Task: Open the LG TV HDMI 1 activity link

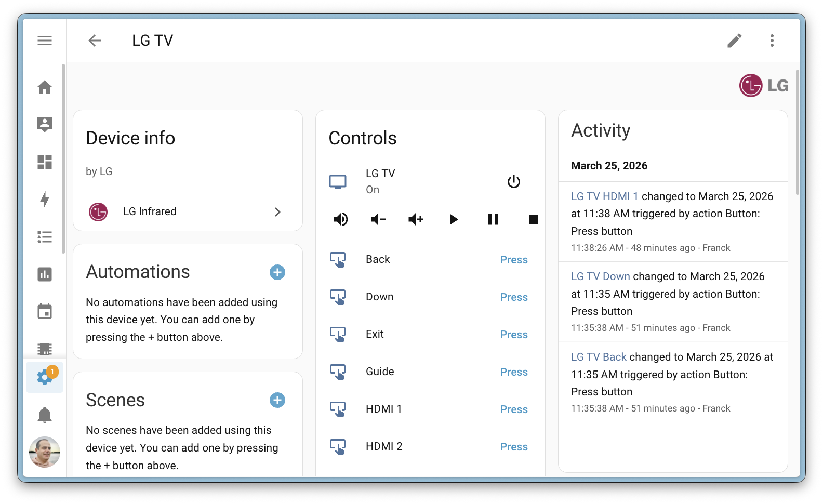Action: point(604,196)
